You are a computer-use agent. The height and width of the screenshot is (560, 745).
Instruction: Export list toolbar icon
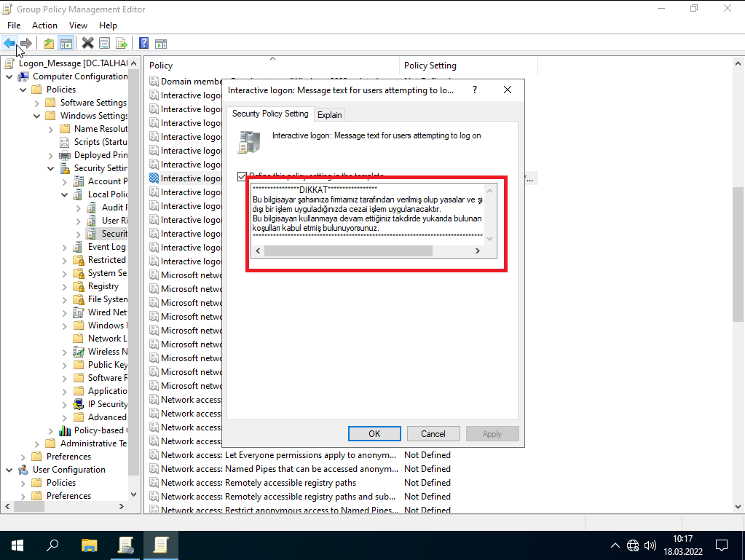click(x=122, y=44)
